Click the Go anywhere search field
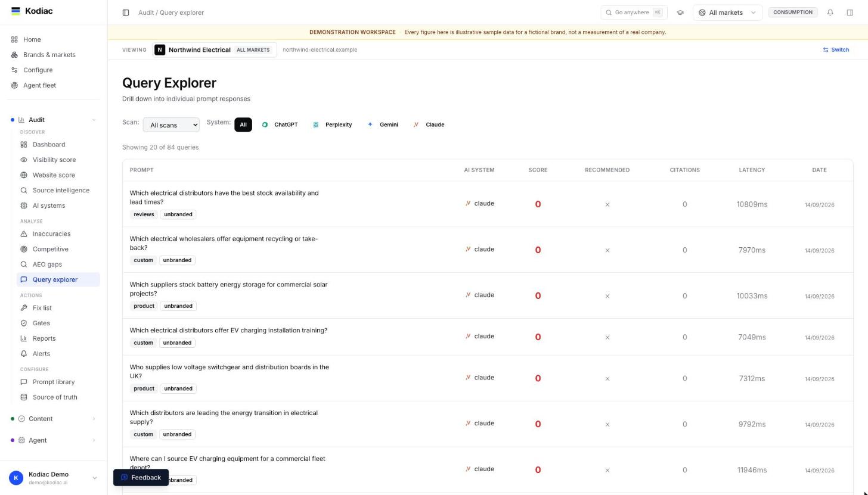Image resolution: width=868 pixels, height=495 pixels. tap(634, 13)
